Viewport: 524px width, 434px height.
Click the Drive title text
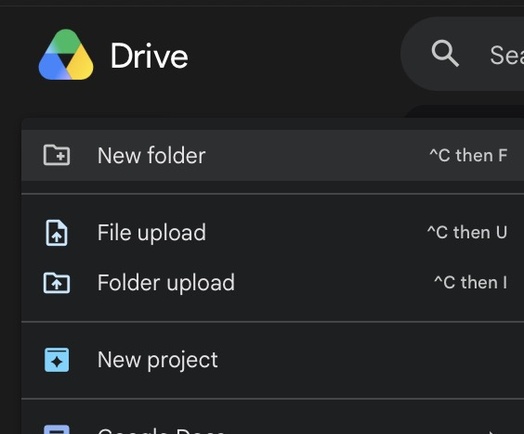click(x=149, y=56)
